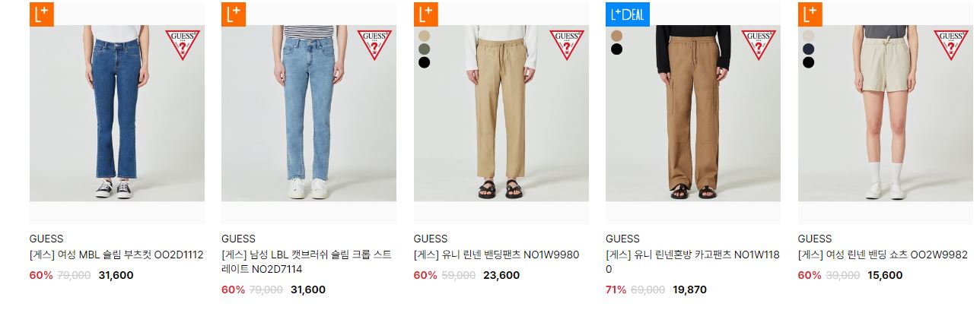The height and width of the screenshot is (310, 980).
Task: Click GUESS triangle logo on dark bootcut jeans
Action: [183, 45]
